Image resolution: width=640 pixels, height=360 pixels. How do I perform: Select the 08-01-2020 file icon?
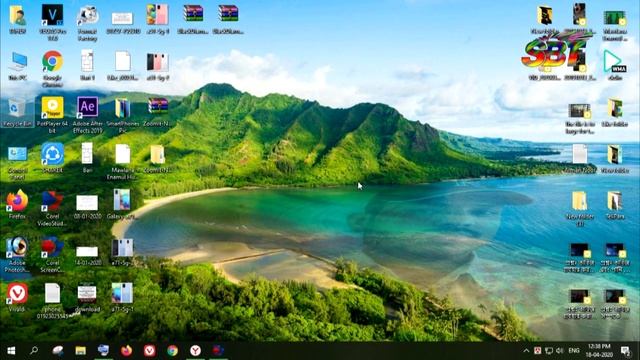[87, 207]
